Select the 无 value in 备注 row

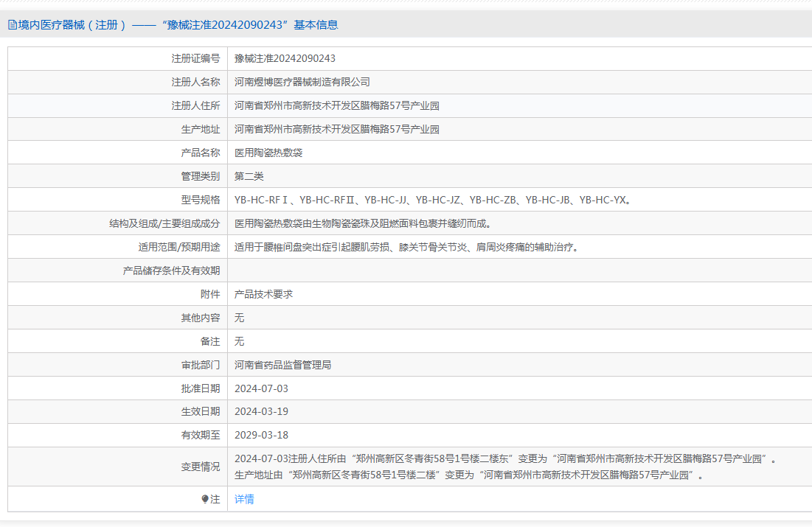coord(239,341)
